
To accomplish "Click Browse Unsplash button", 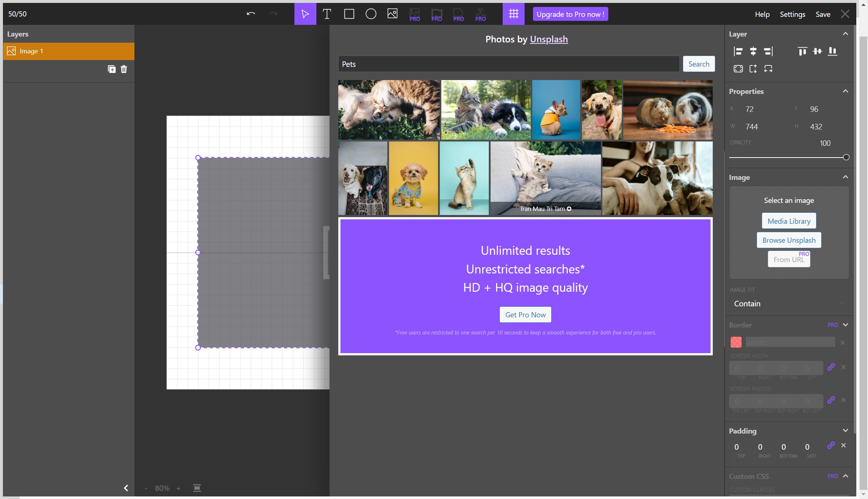I will 789,240.
